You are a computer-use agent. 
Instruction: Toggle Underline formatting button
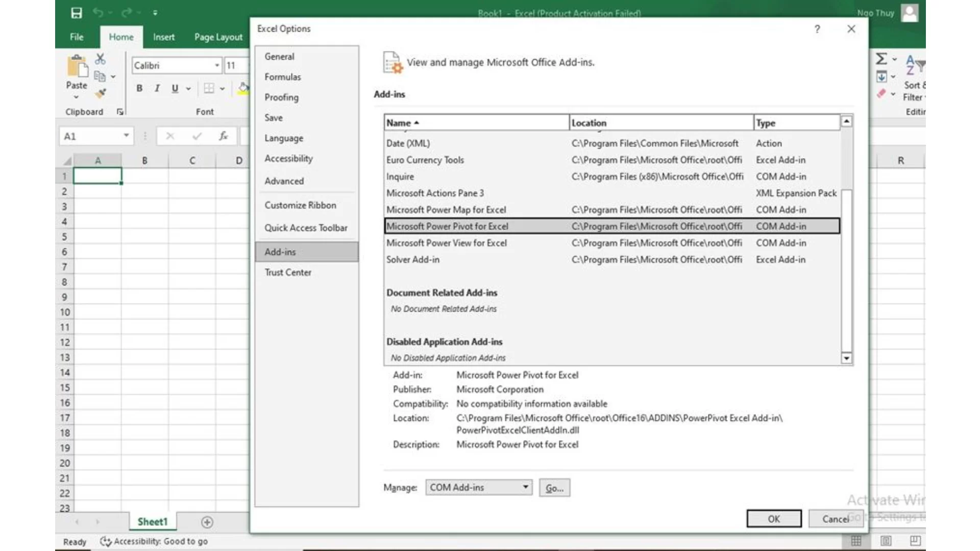click(175, 88)
